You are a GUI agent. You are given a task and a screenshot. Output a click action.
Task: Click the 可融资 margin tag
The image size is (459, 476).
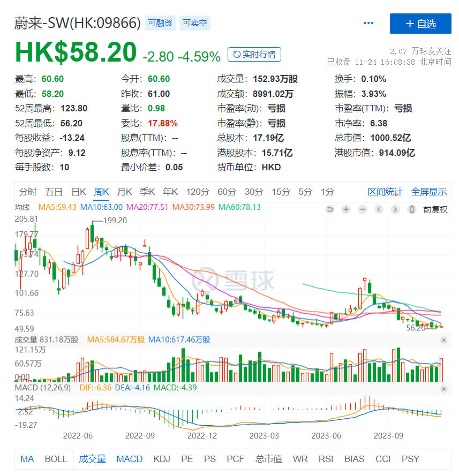pyautogui.click(x=160, y=23)
